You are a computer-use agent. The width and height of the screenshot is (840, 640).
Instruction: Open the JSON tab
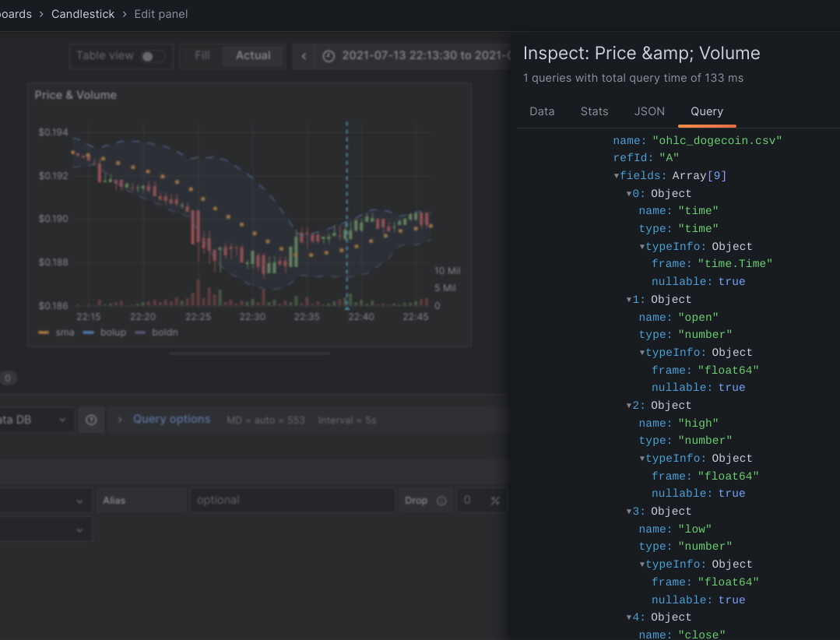649,111
